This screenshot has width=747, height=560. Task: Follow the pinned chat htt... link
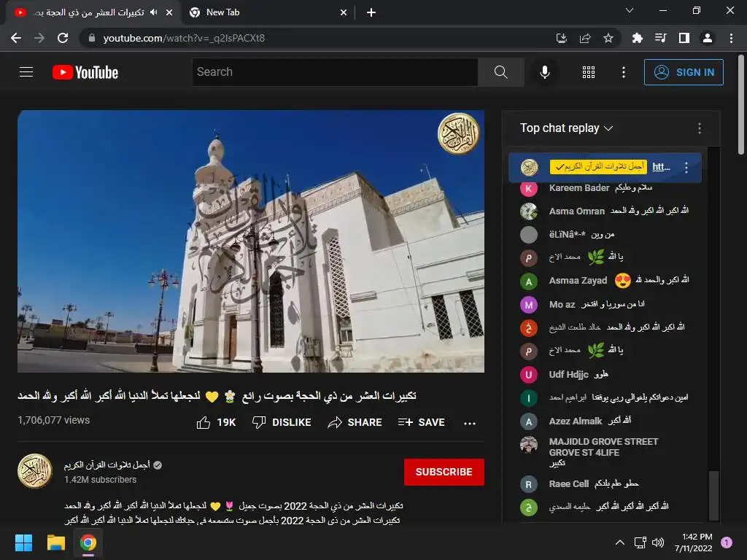click(x=661, y=167)
